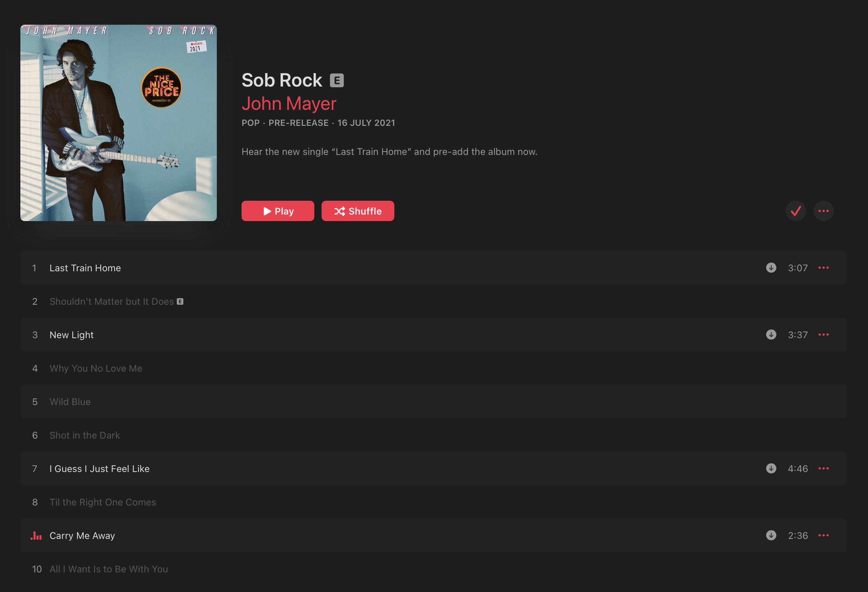This screenshot has height=592, width=868.
Task: Open more options for I Guess I Just Feel Like
Action: (824, 468)
